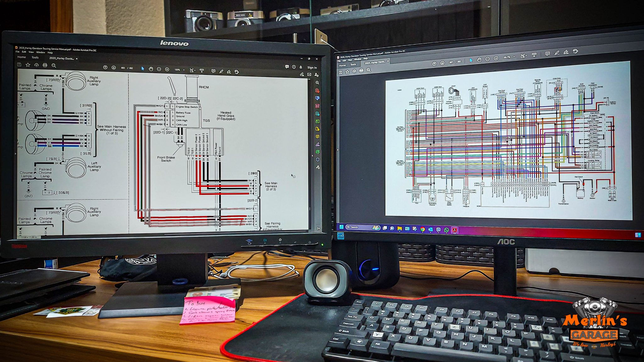
Task: Go to the next page in left window
Action: pyautogui.click(x=114, y=68)
